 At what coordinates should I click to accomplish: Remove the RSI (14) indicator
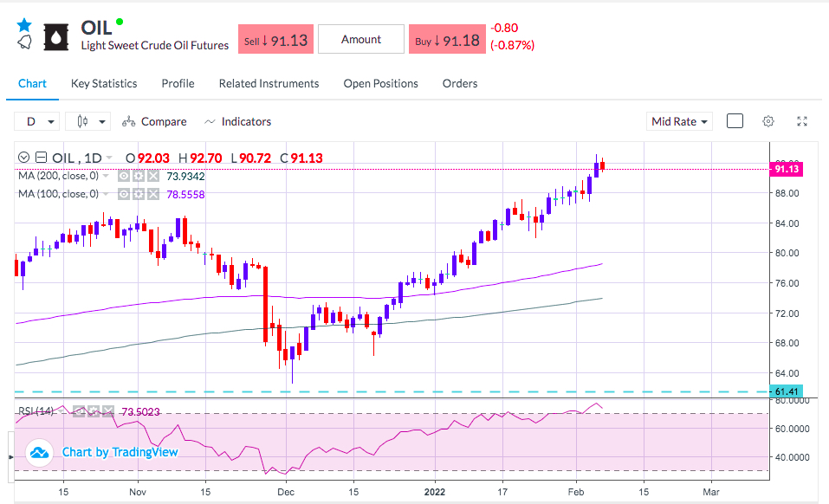[108, 411]
